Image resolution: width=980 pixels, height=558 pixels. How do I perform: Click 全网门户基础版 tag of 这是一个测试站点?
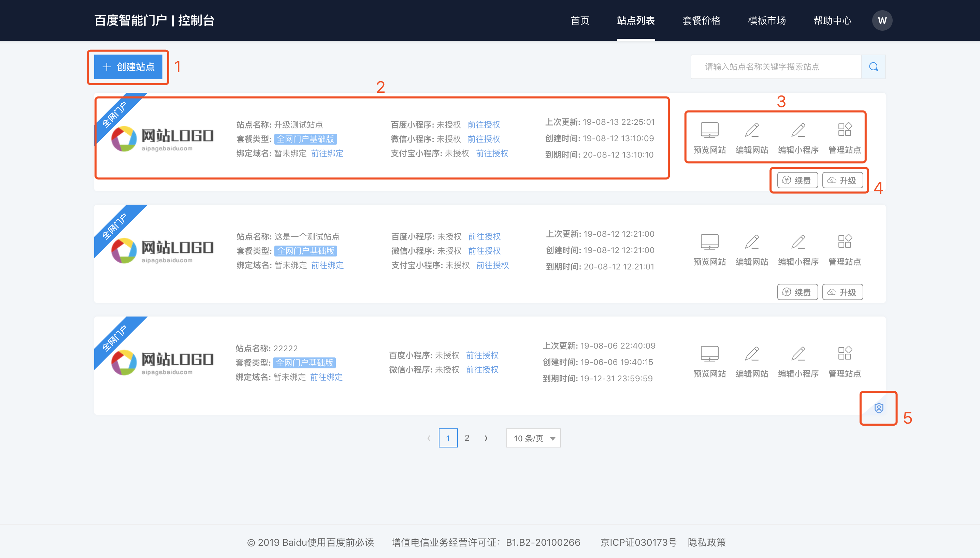pos(306,251)
